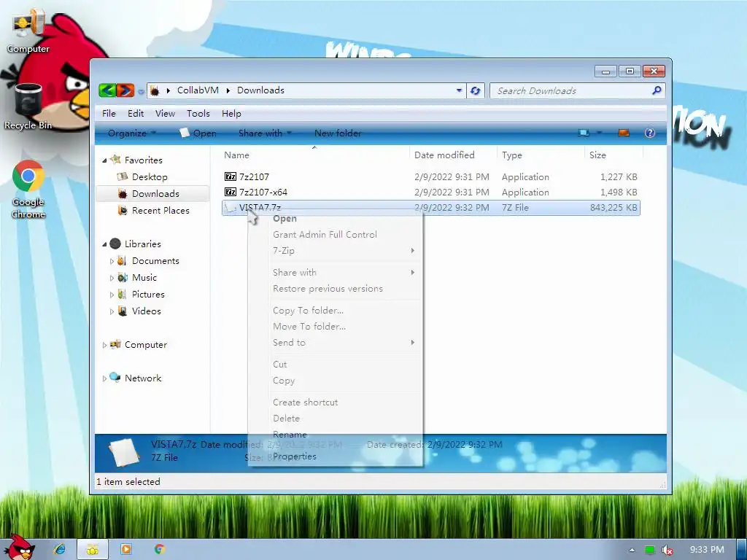Image resolution: width=747 pixels, height=560 pixels.
Task: Open Windows Media Player from taskbar
Action: (126, 549)
